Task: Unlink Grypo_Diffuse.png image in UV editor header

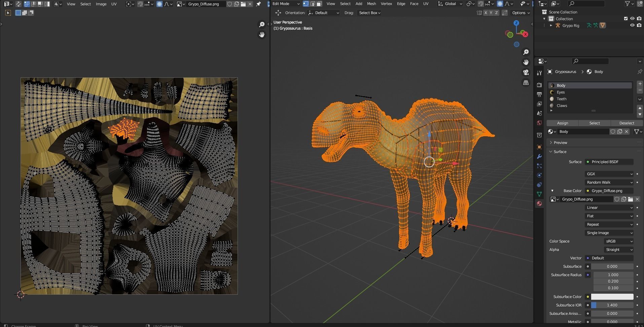Action: (x=250, y=4)
